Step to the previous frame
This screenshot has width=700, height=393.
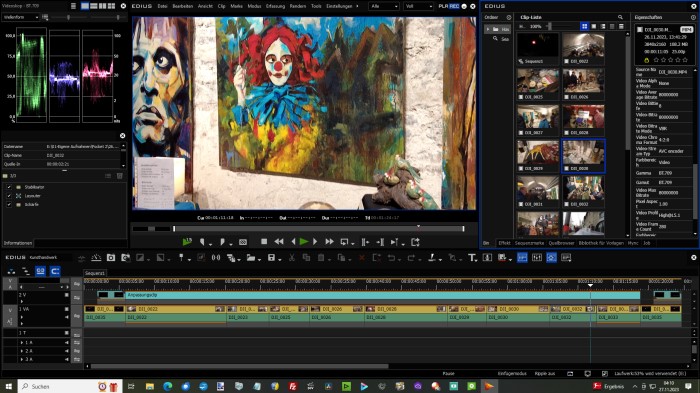coord(293,242)
